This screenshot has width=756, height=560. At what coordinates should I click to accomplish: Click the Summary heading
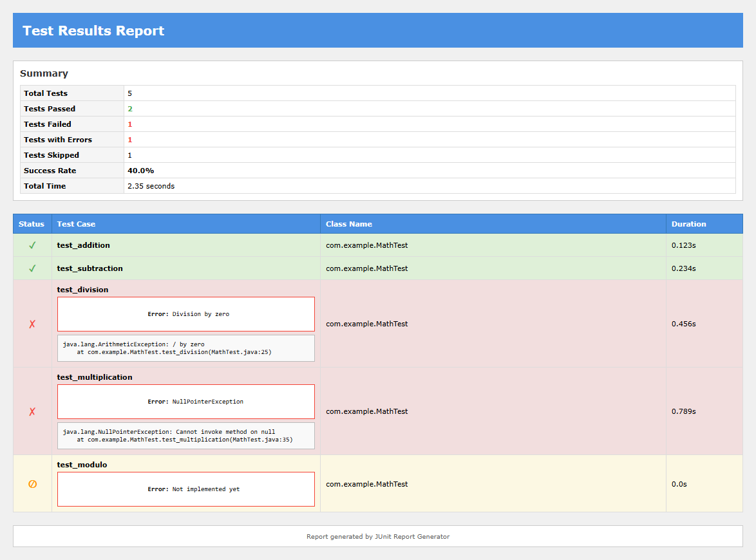(x=44, y=73)
